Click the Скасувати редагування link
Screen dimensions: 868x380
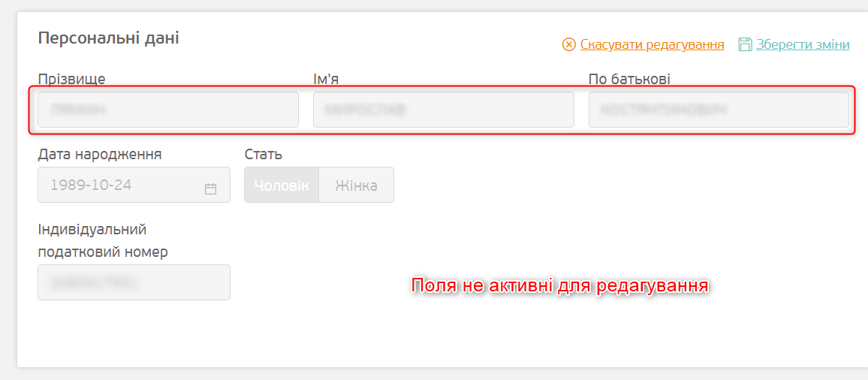pyautogui.click(x=652, y=44)
